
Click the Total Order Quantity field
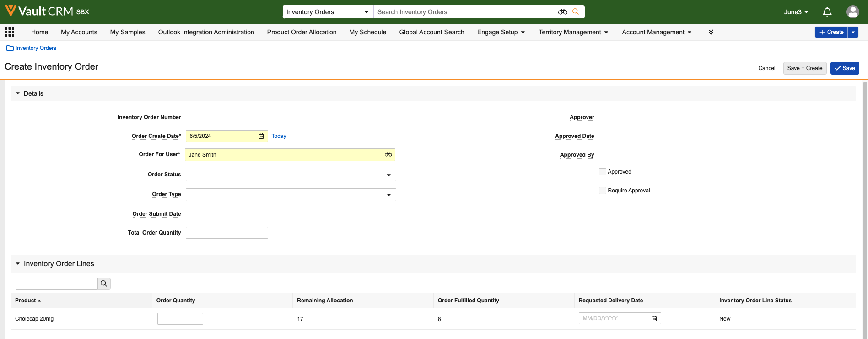tap(227, 233)
